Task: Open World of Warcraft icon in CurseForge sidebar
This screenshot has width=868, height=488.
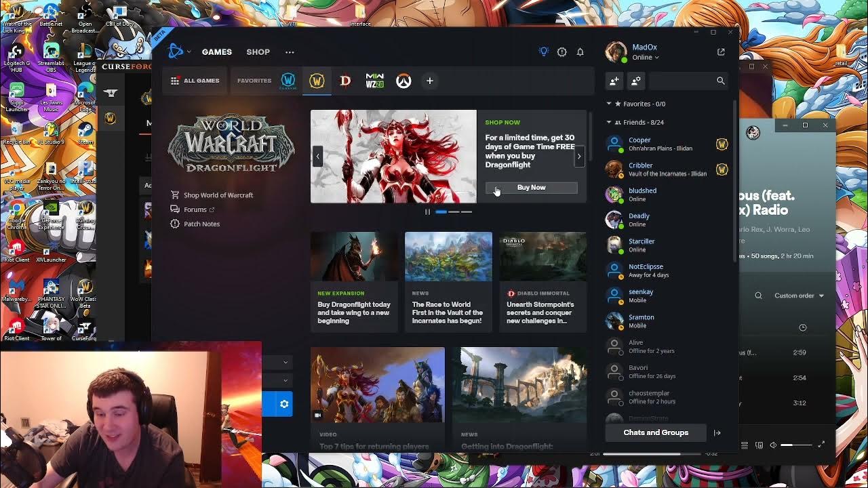Action: click(x=110, y=118)
